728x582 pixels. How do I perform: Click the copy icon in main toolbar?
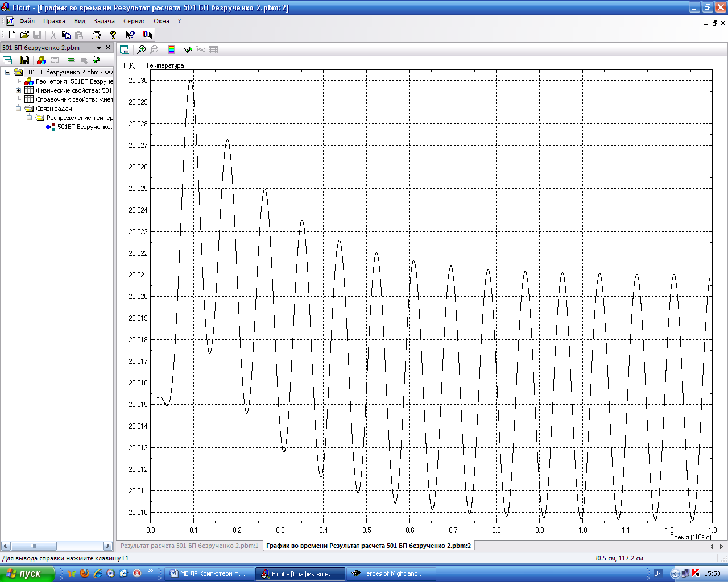pyautogui.click(x=66, y=35)
